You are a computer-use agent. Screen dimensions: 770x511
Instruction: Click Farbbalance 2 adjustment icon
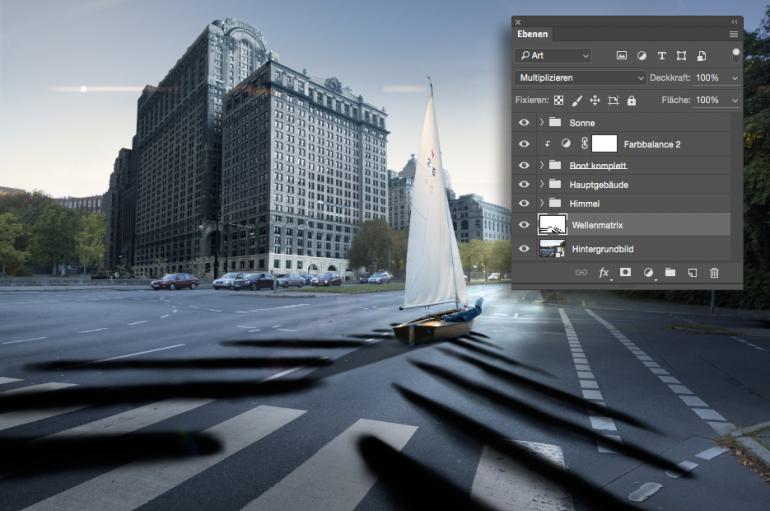click(x=566, y=143)
